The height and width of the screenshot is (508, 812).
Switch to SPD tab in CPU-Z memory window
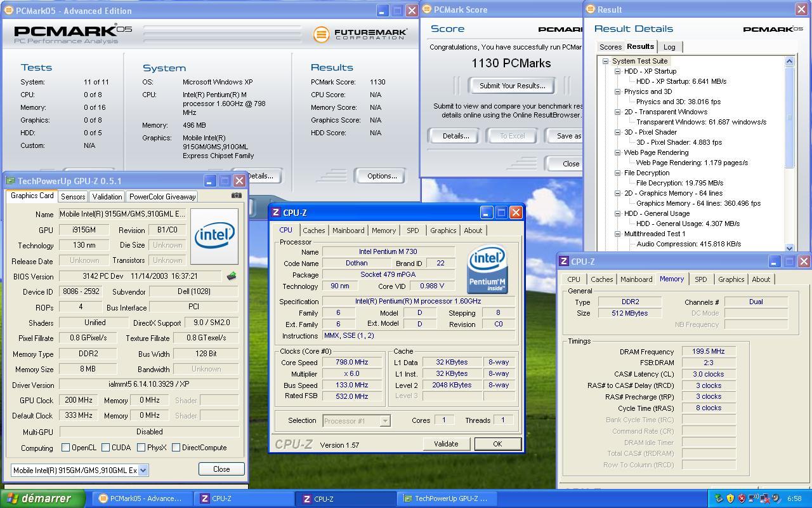click(700, 279)
